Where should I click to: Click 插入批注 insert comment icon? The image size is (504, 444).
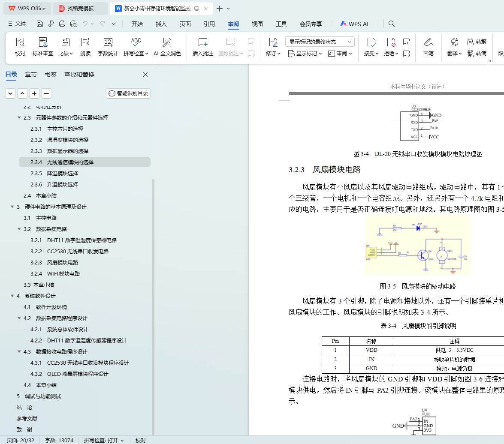[x=203, y=47]
